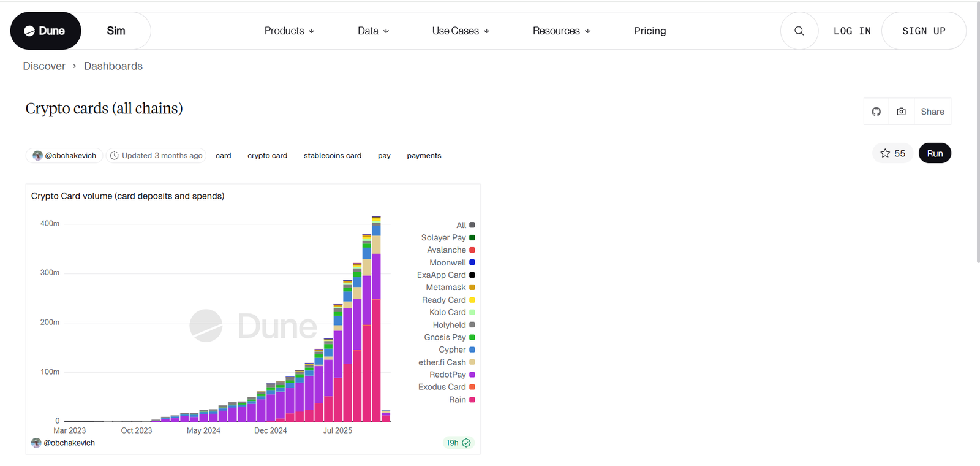The width and height of the screenshot is (980, 466).
Task: Open the Data dropdown menu
Action: tap(373, 31)
